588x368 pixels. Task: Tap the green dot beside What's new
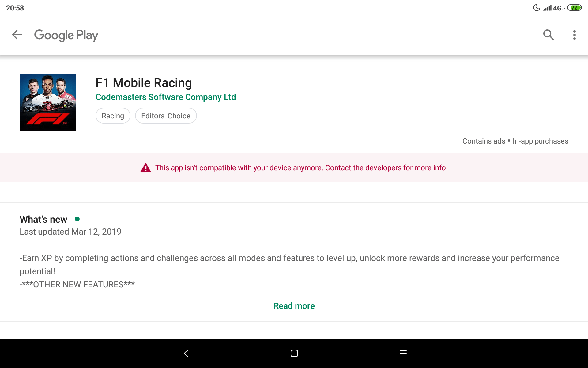click(77, 219)
